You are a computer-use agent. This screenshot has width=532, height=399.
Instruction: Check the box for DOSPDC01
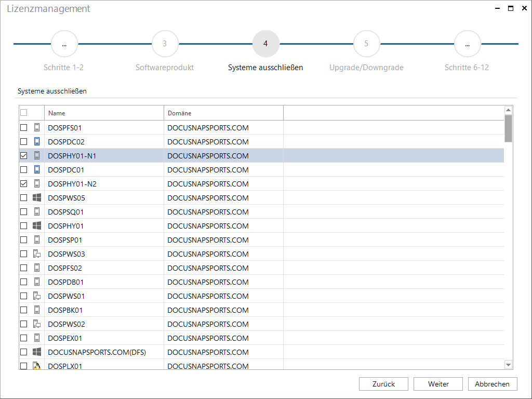(24, 170)
